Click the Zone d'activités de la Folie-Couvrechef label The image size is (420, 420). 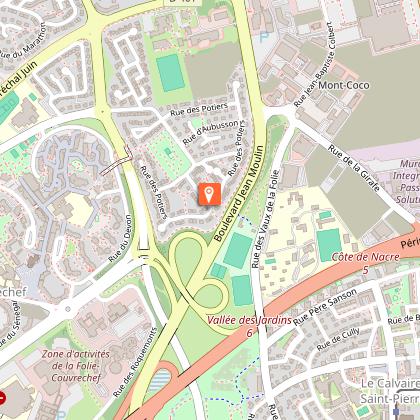76,366
